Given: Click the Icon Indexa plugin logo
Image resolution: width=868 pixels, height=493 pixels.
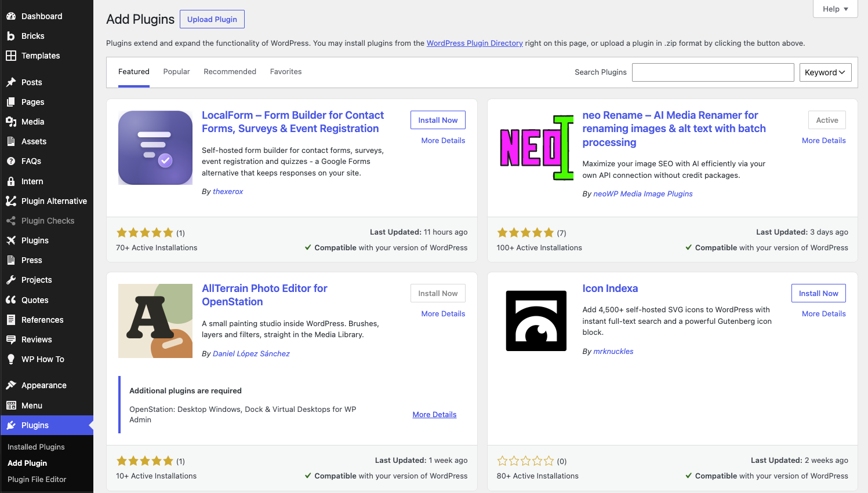Looking at the screenshot, I should [536, 321].
